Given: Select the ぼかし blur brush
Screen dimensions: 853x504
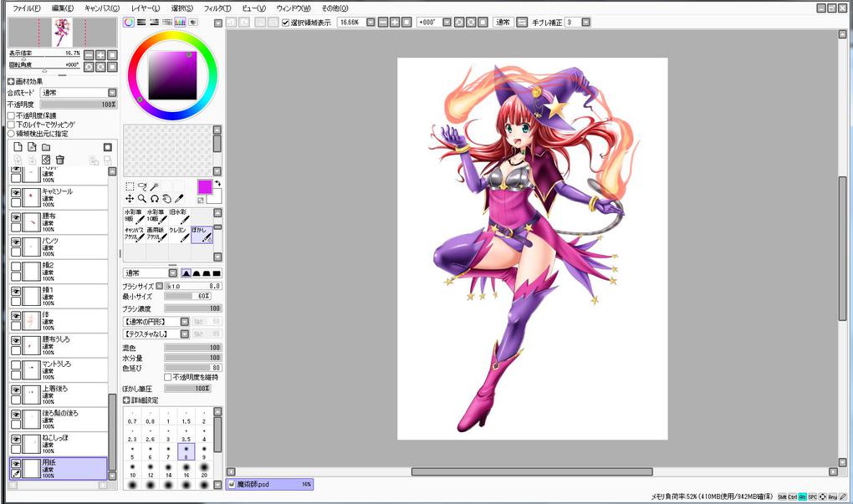Looking at the screenshot, I should click(x=202, y=235).
